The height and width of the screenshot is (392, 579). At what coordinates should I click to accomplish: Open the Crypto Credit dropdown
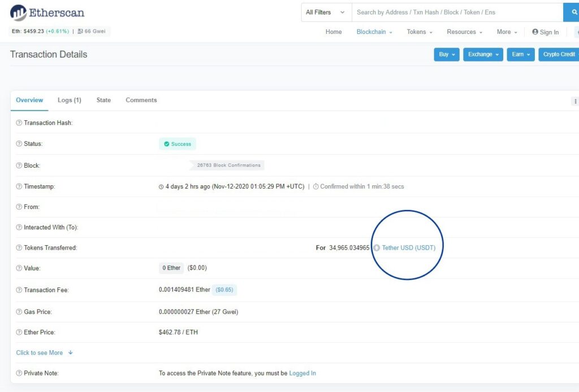(559, 55)
